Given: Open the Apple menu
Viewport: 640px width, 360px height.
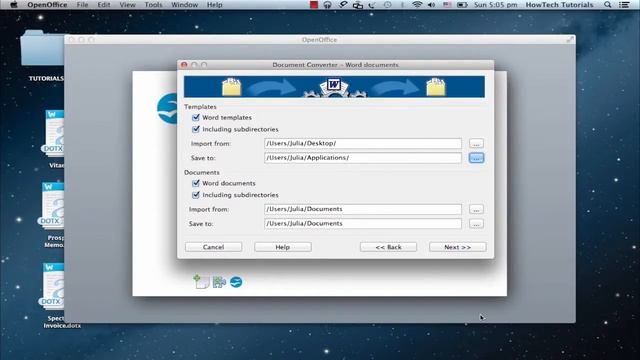Looking at the screenshot, I should [x=13, y=5].
